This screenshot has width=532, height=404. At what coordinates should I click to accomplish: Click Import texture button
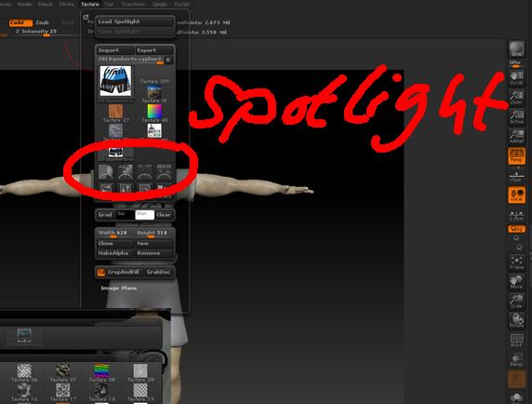115,50
